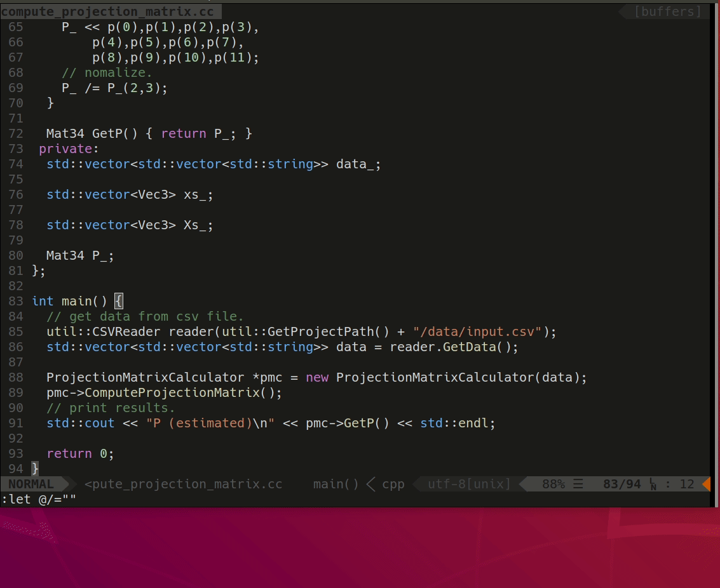Click the column number 12 in status line
The height and width of the screenshot is (588, 720).
(686, 484)
